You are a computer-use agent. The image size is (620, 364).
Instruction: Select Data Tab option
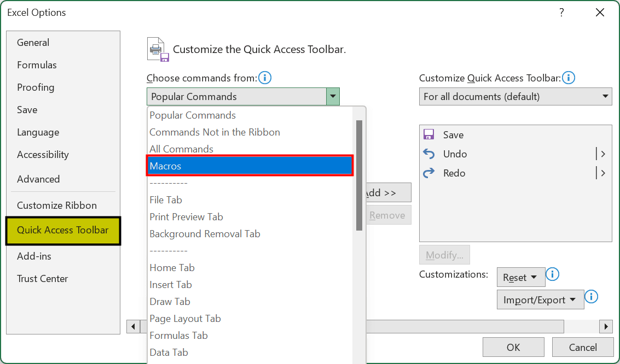250,353
